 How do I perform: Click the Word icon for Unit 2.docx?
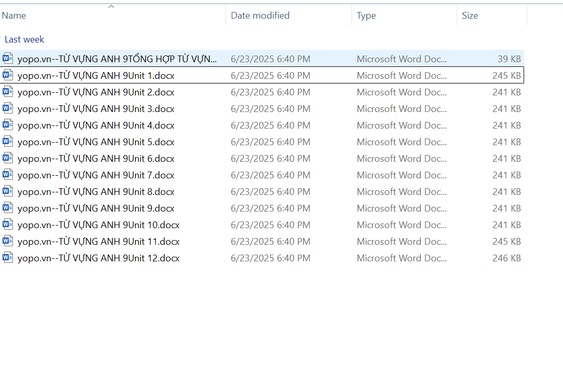pos(8,91)
